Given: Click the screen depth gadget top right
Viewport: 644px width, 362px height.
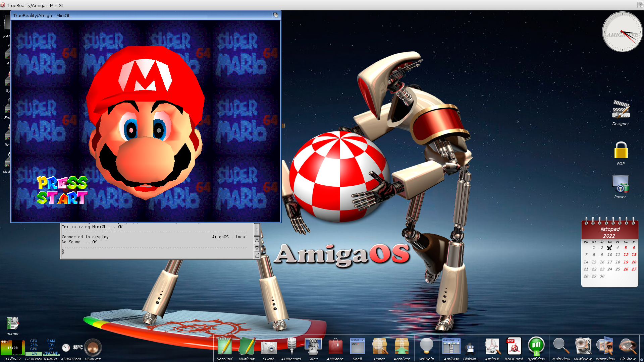Looking at the screenshot, I should click(640, 5).
